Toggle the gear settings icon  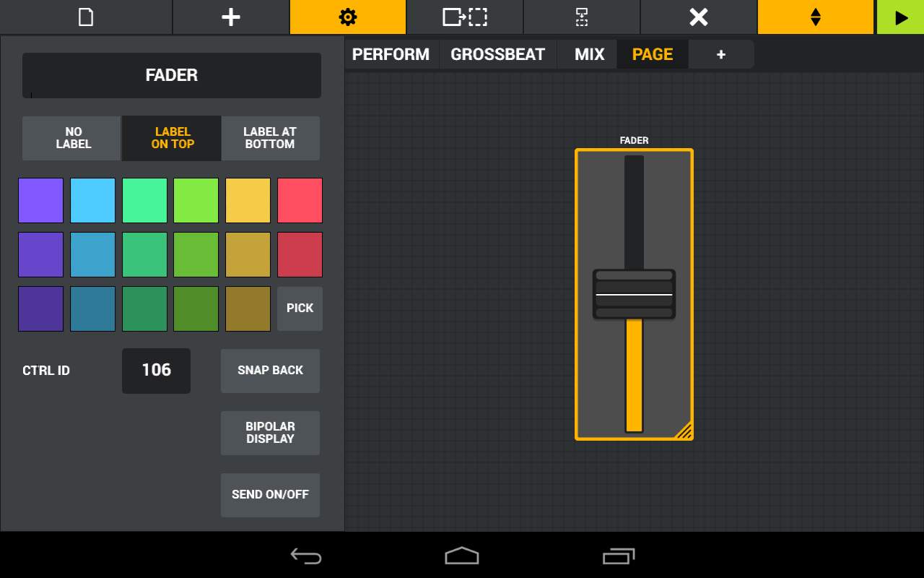click(x=348, y=17)
